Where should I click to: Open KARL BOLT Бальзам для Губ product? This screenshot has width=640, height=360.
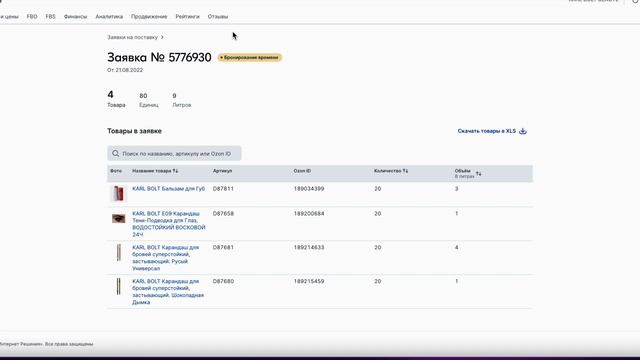tap(169, 189)
